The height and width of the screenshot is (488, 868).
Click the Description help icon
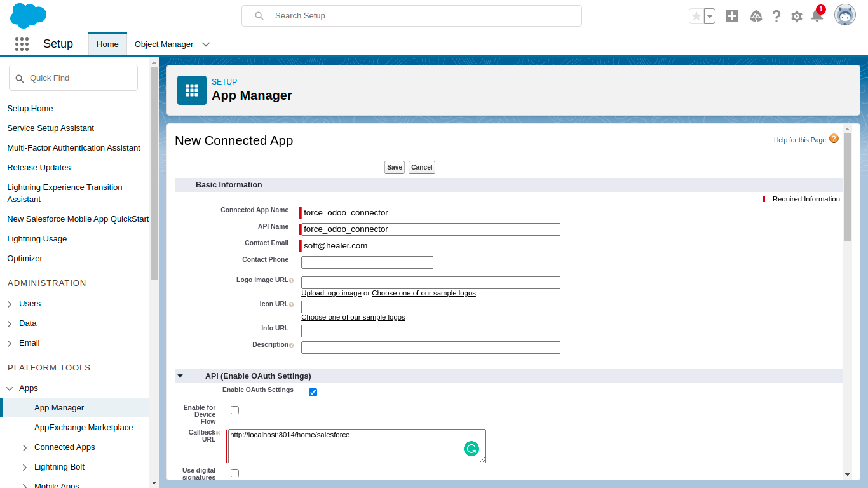click(x=292, y=345)
